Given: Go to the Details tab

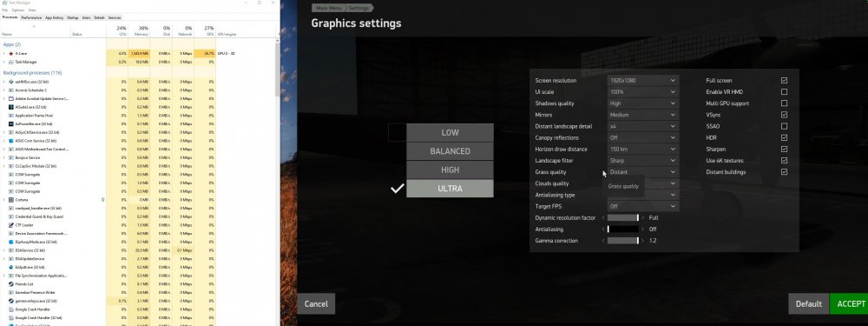Looking at the screenshot, I should click(100, 17).
